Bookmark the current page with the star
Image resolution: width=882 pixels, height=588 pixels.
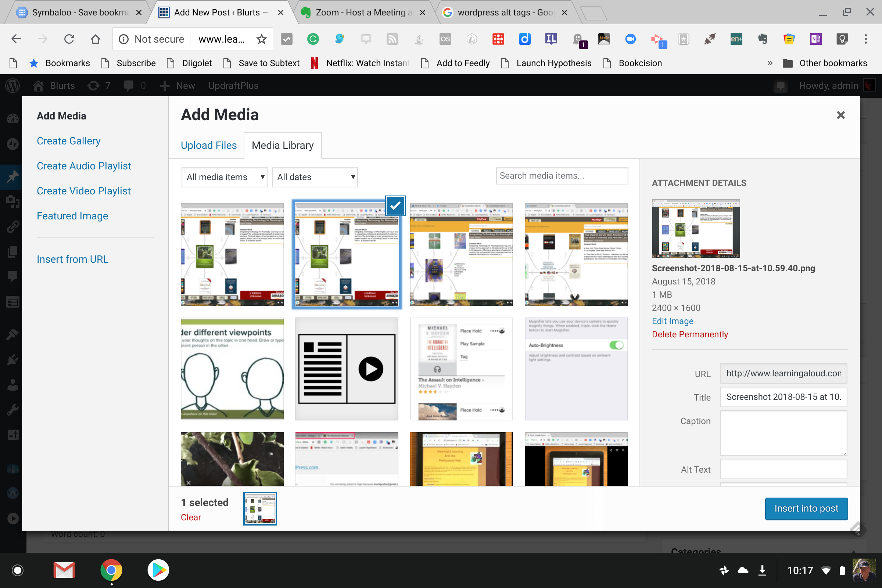pyautogui.click(x=261, y=39)
